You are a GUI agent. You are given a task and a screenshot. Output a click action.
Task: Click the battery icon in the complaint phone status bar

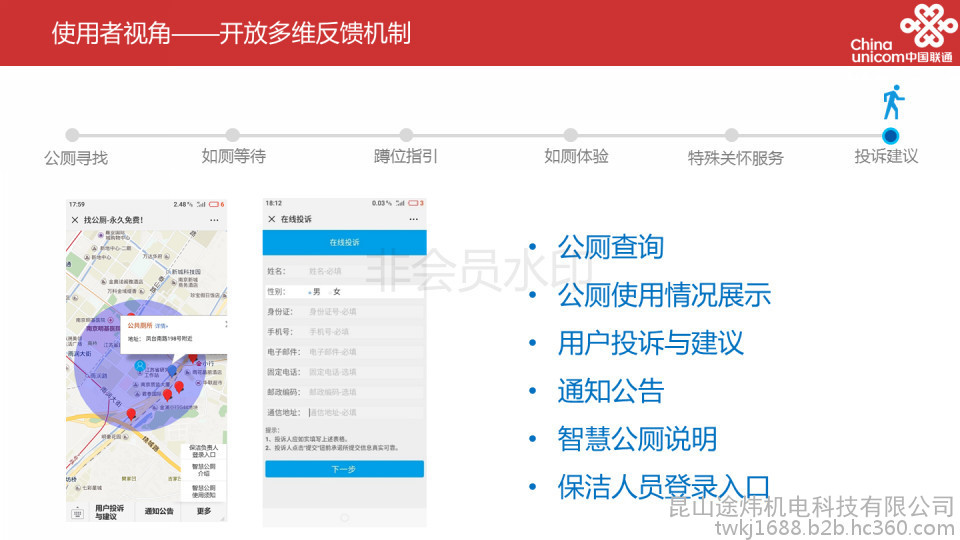[x=413, y=203]
